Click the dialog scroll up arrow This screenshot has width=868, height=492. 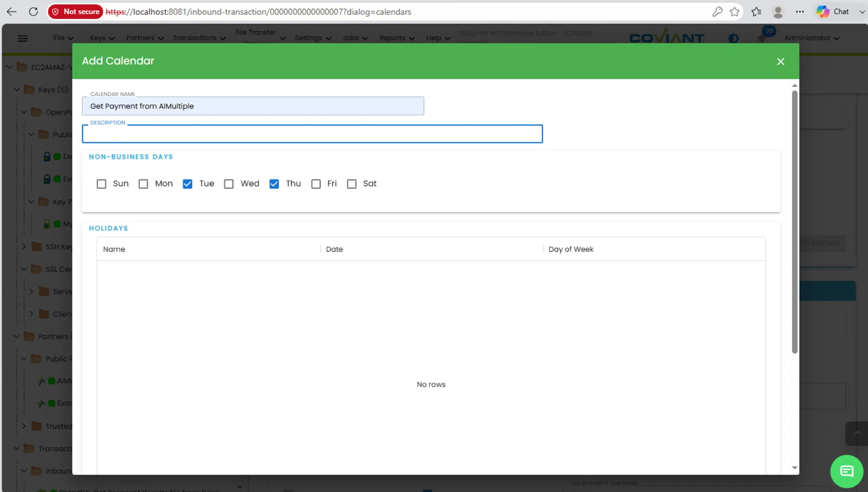(x=795, y=86)
